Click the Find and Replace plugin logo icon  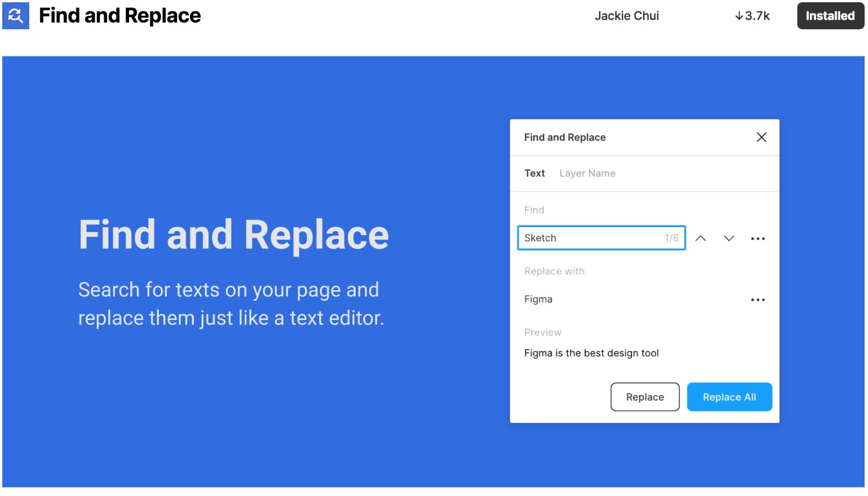pyautogui.click(x=16, y=16)
